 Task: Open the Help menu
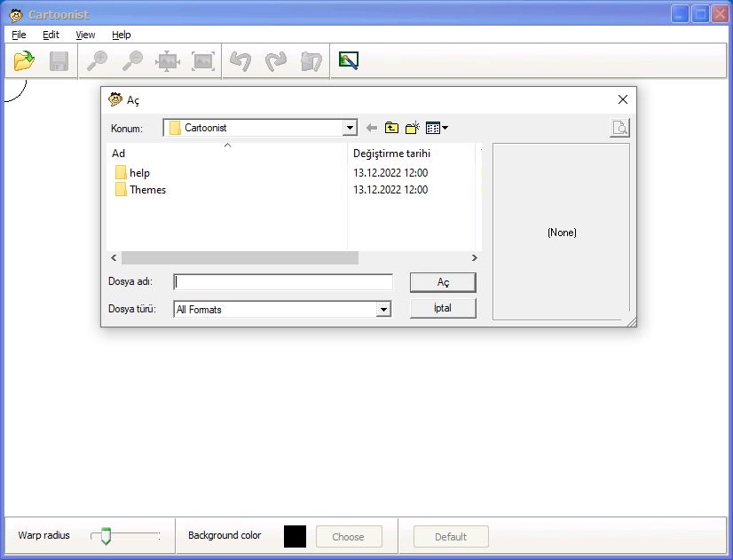(122, 35)
